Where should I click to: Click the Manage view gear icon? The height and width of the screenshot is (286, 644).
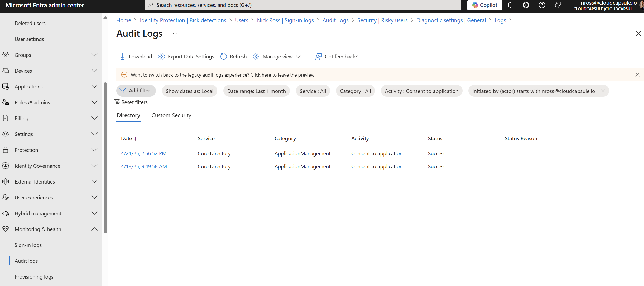point(256,57)
